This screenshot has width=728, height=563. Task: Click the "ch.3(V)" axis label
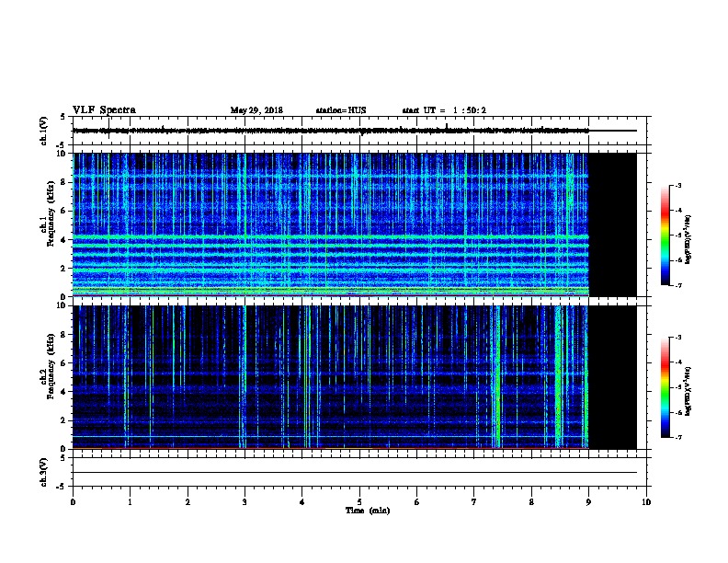coord(44,472)
